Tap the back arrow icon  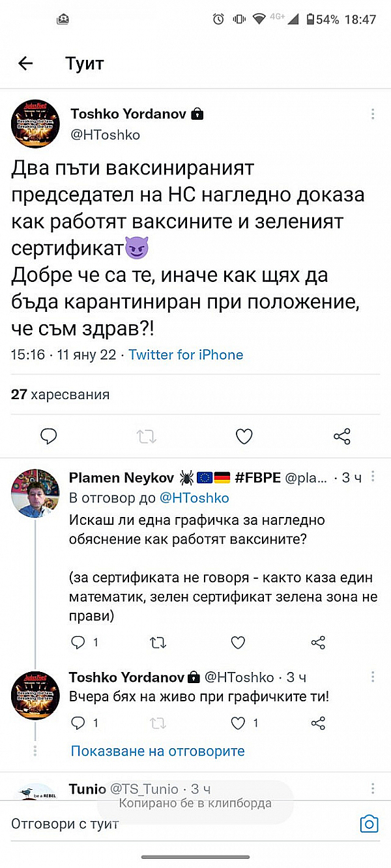tap(25, 63)
